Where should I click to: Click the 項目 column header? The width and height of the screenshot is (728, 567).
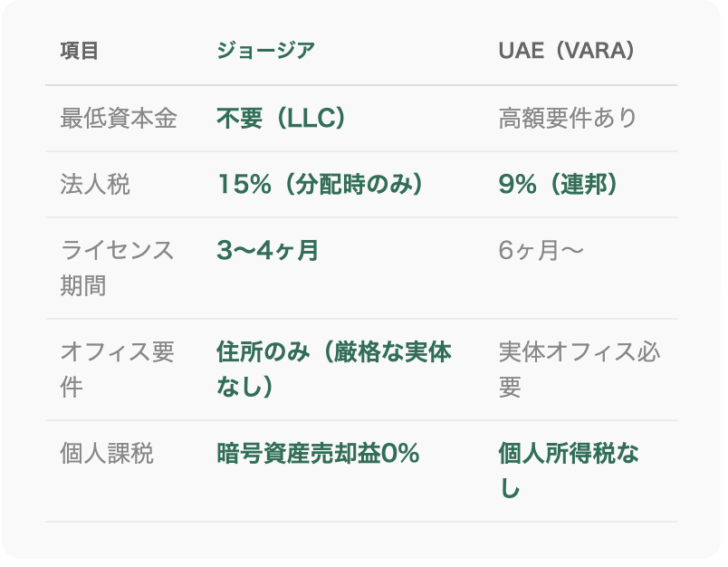click(79, 51)
